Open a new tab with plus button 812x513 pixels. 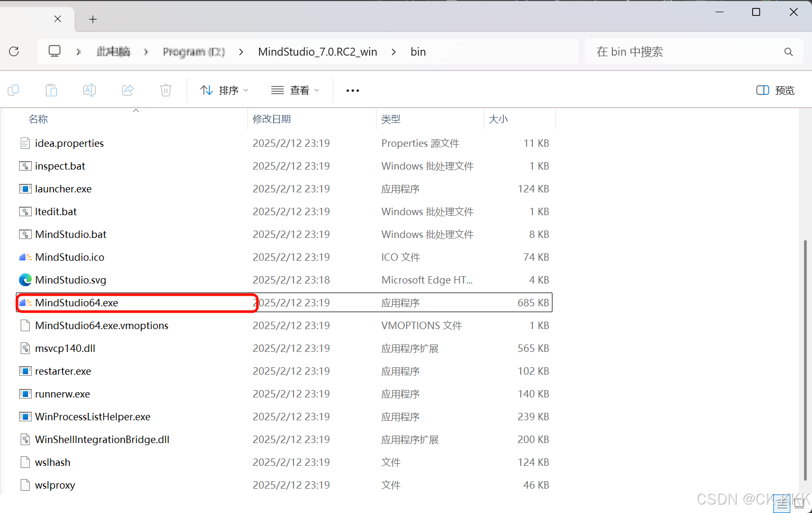93,20
